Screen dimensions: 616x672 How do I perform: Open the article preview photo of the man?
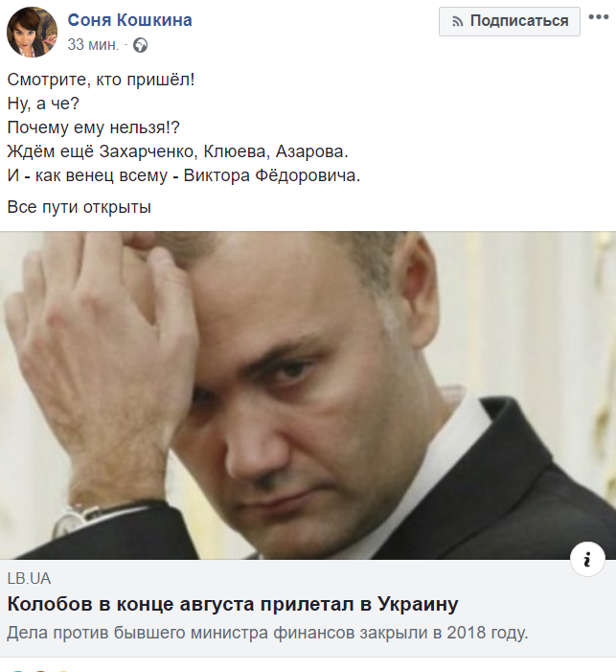click(x=308, y=395)
